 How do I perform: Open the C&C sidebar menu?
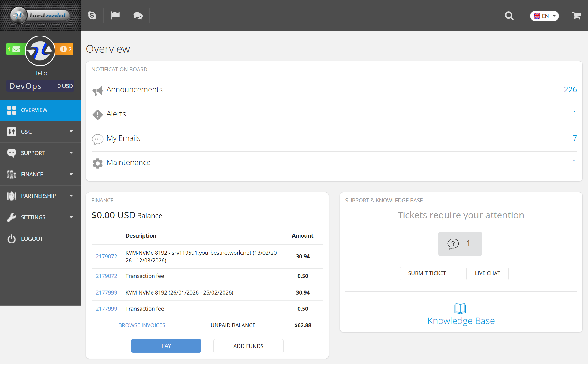click(40, 132)
